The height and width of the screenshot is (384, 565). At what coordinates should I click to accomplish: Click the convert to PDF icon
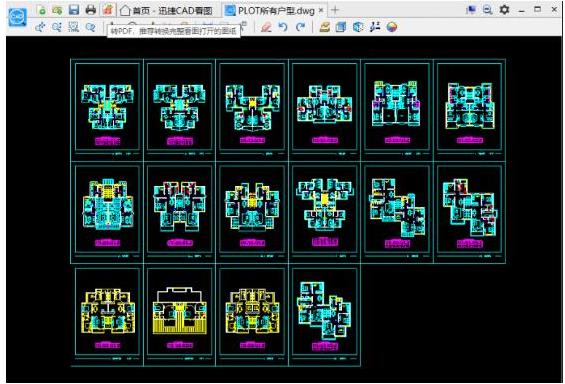(x=107, y=10)
